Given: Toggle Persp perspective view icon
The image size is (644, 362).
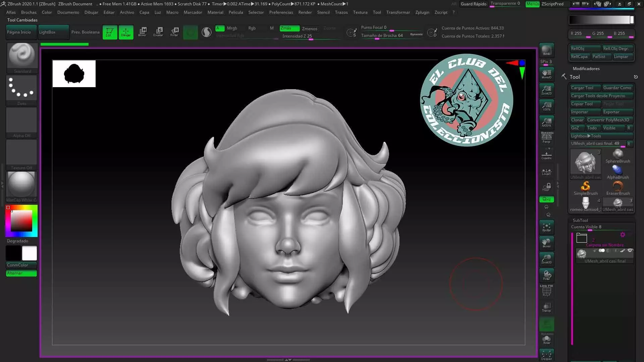Looking at the screenshot, I should point(546,137).
